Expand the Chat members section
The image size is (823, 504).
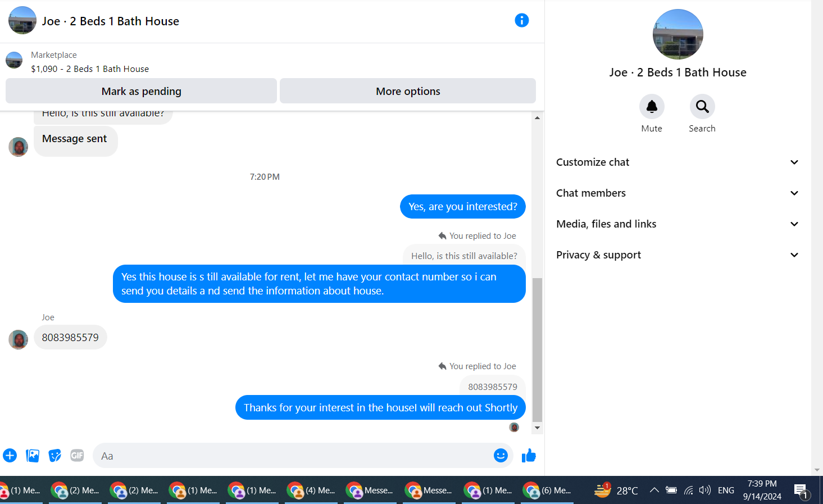(678, 193)
